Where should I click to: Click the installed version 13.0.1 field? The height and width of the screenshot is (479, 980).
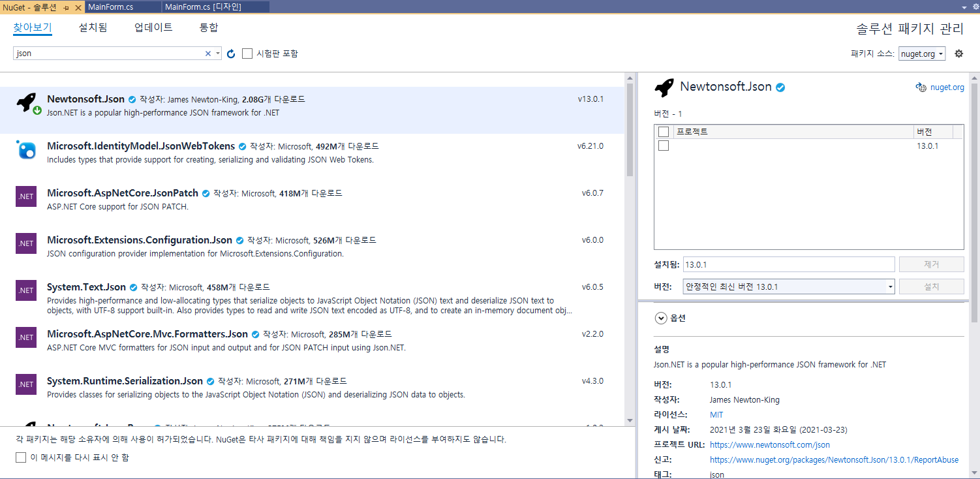click(789, 264)
